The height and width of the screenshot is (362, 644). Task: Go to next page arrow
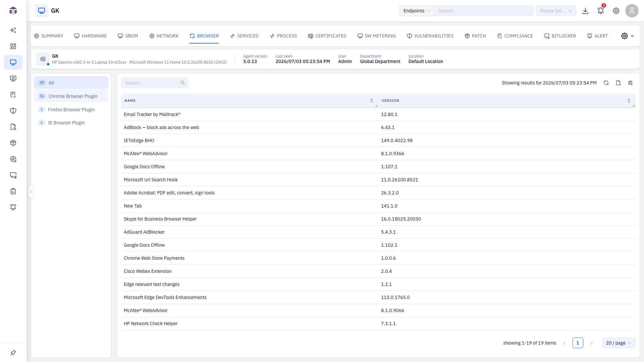[x=591, y=343]
